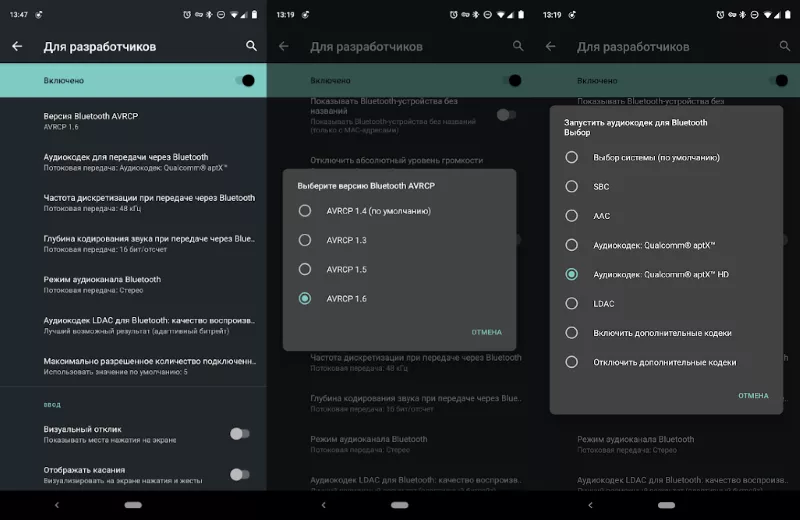Tap back arrow in the rightmost screen header
Viewport: 800px width, 520px height.
[551, 46]
